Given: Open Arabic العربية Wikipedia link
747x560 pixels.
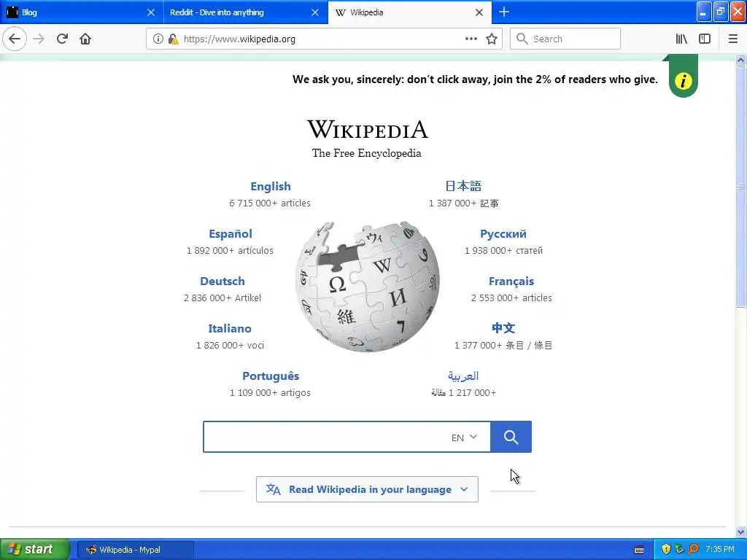Looking at the screenshot, I should tap(463, 376).
